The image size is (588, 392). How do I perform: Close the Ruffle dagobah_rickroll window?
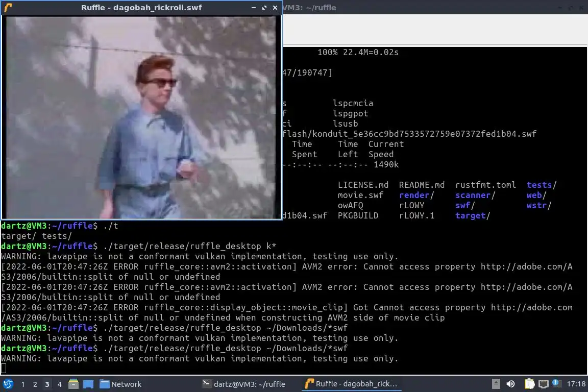(x=275, y=8)
